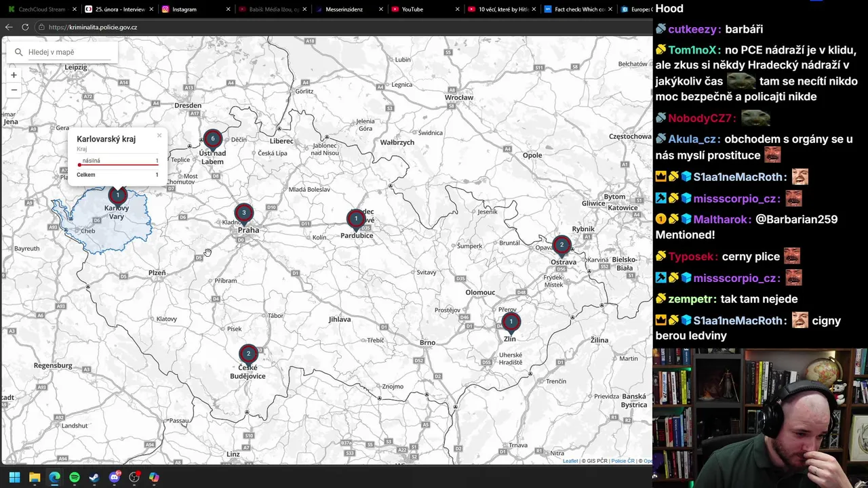
Task: Click the search magnifier icon in map search
Action: [x=18, y=52]
